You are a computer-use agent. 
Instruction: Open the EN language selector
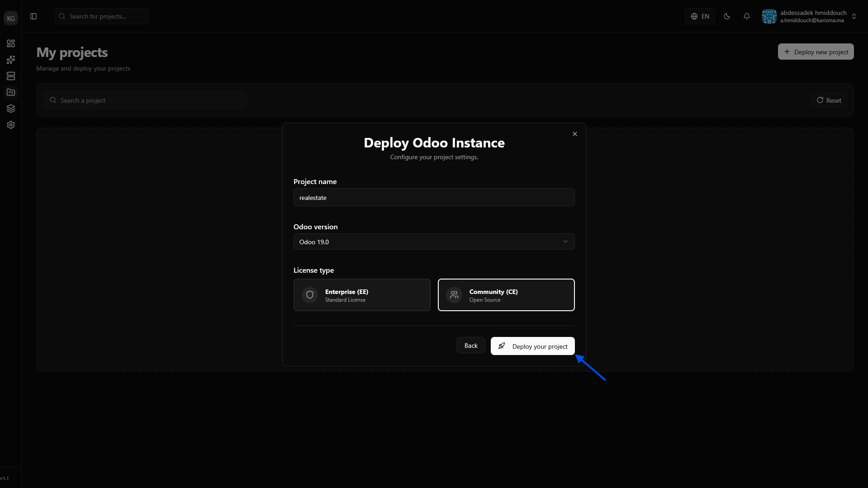click(x=700, y=16)
